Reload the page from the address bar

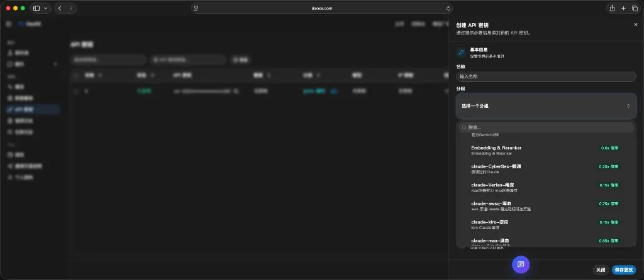click(448, 8)
